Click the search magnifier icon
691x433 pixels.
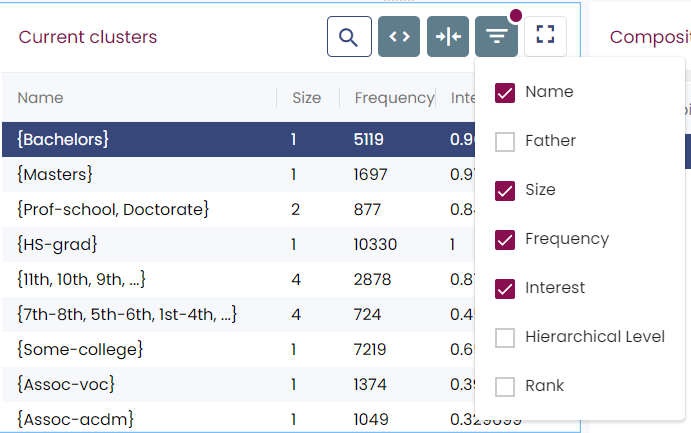pos(349,37)
